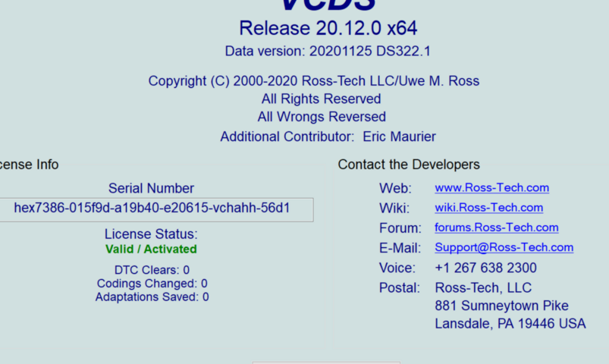Click the Adaptations Saved: 0 counter
609x364 pixels.
tap(152, 297)
